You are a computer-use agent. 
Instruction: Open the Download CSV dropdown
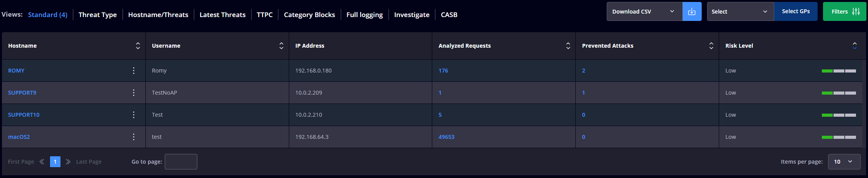(x=644, y=12)
